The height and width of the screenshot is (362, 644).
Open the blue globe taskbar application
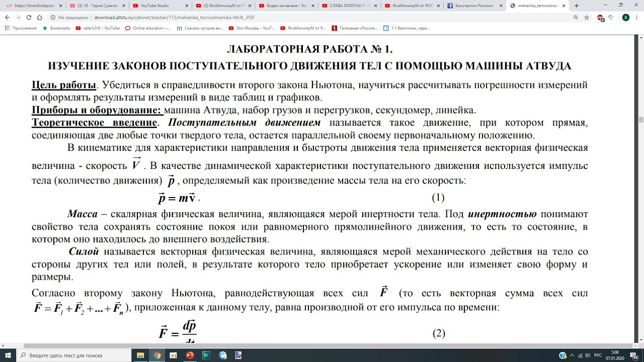click(x=223, y=355)
